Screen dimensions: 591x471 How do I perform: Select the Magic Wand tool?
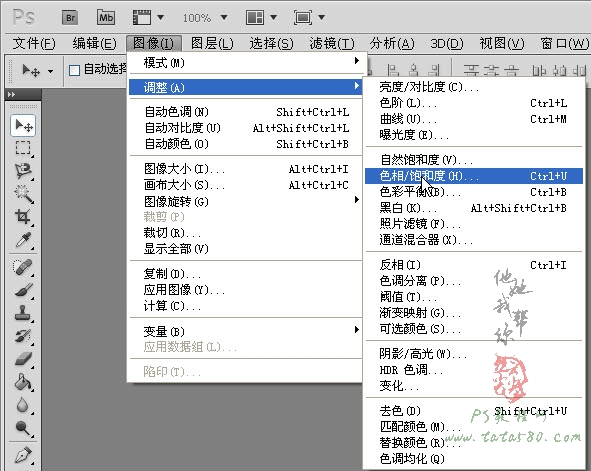point(23,194)
